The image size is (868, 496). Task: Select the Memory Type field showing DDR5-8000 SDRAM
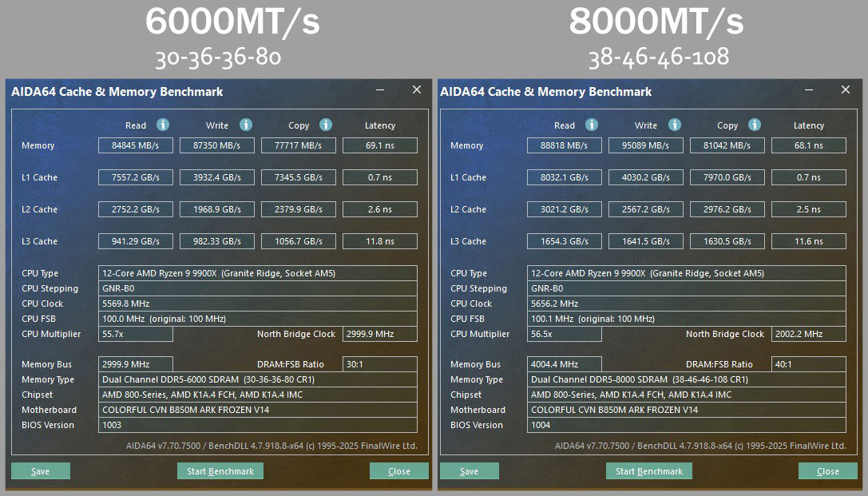(687, 379)
